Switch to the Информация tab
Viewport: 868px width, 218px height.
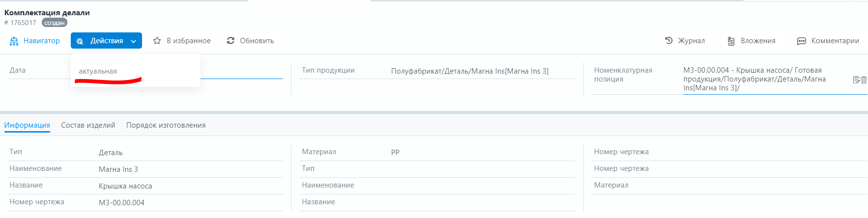pyautogui.click(x=27, y=125)
